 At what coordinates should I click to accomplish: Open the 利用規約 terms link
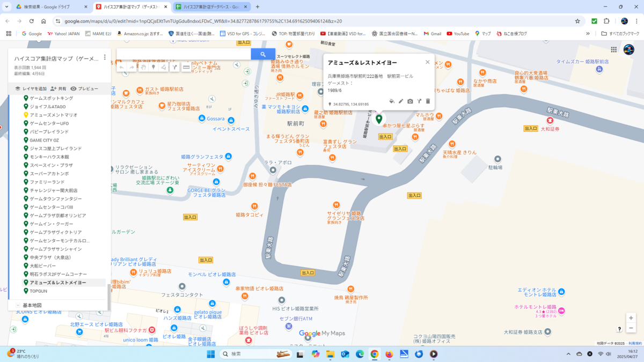(635, 343)
